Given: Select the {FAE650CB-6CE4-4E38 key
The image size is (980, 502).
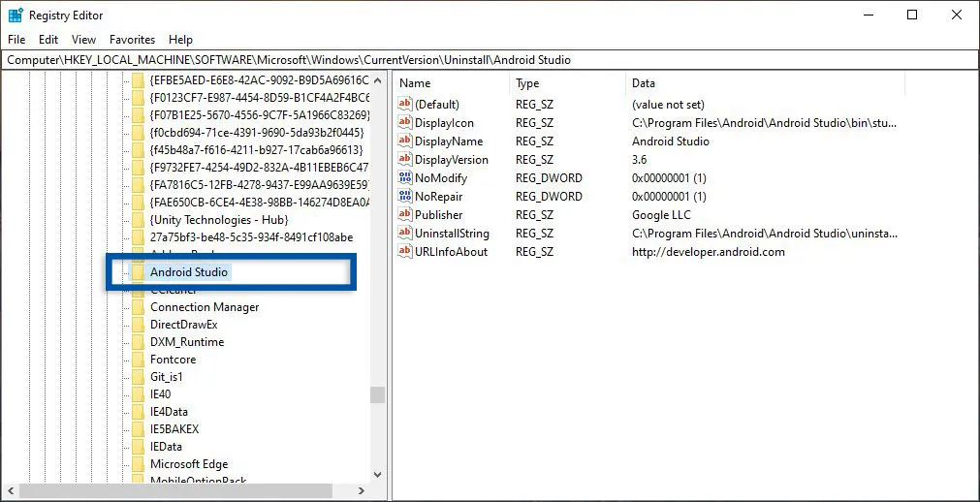Looking at the screenshot, I should pyautogui.click(x=260, y=203).
